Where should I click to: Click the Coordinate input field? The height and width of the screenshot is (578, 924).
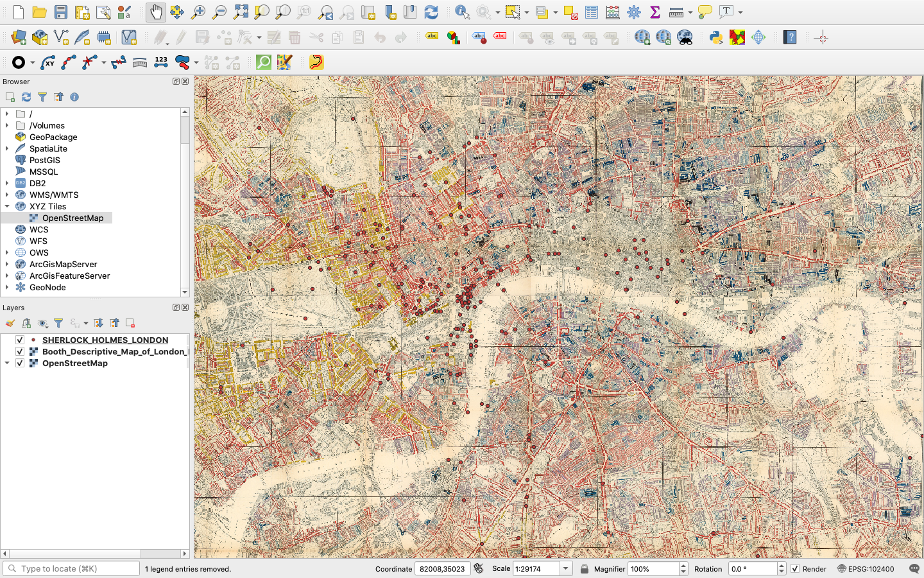(442, 569)
